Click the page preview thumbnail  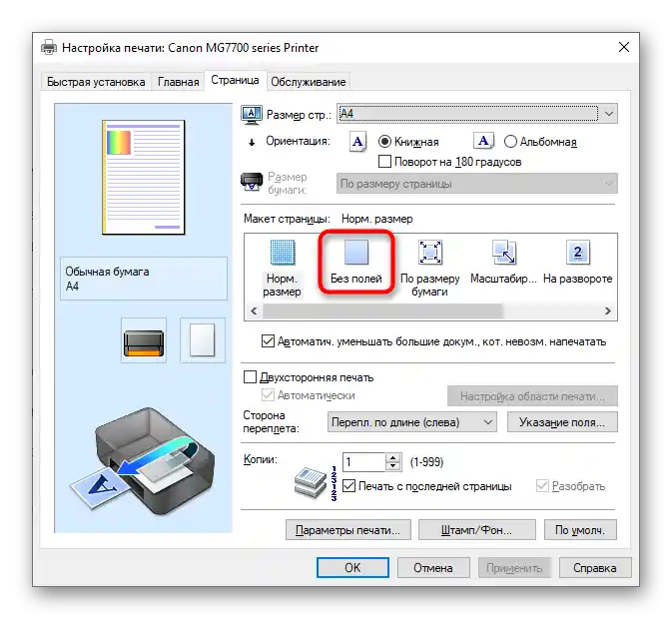pyautogui.click(x=144, y=178)
